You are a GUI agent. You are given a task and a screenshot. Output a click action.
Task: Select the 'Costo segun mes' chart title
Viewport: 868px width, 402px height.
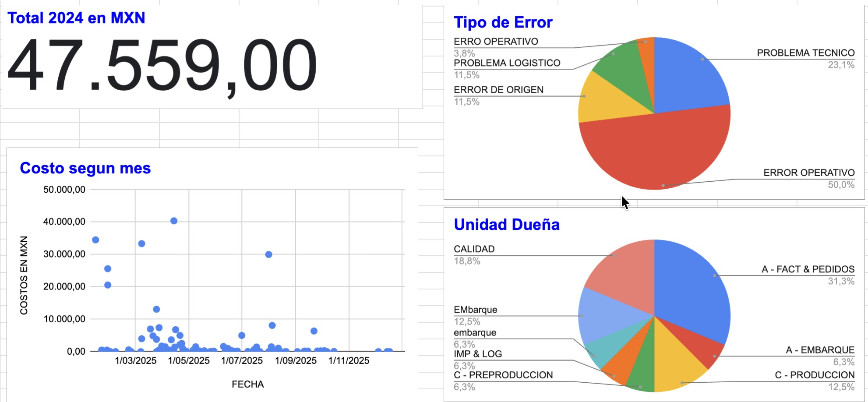pyautogui.click(x=85, y=168)
